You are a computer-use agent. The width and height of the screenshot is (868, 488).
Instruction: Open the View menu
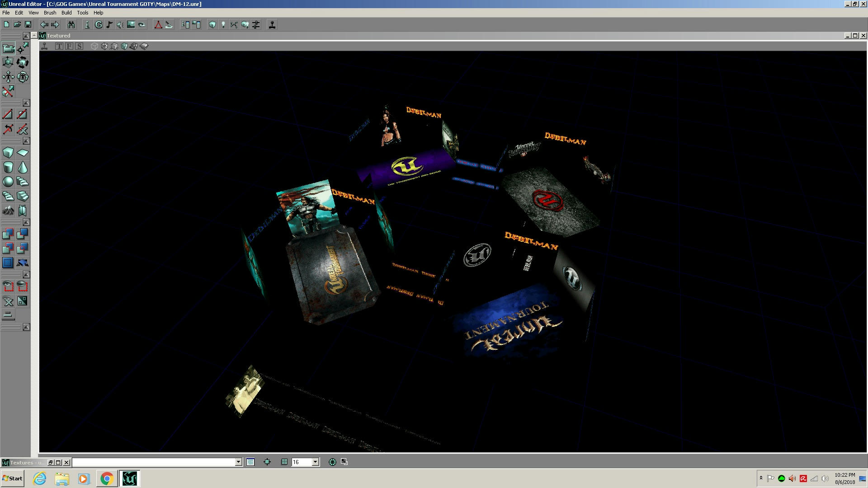(33, 13)
